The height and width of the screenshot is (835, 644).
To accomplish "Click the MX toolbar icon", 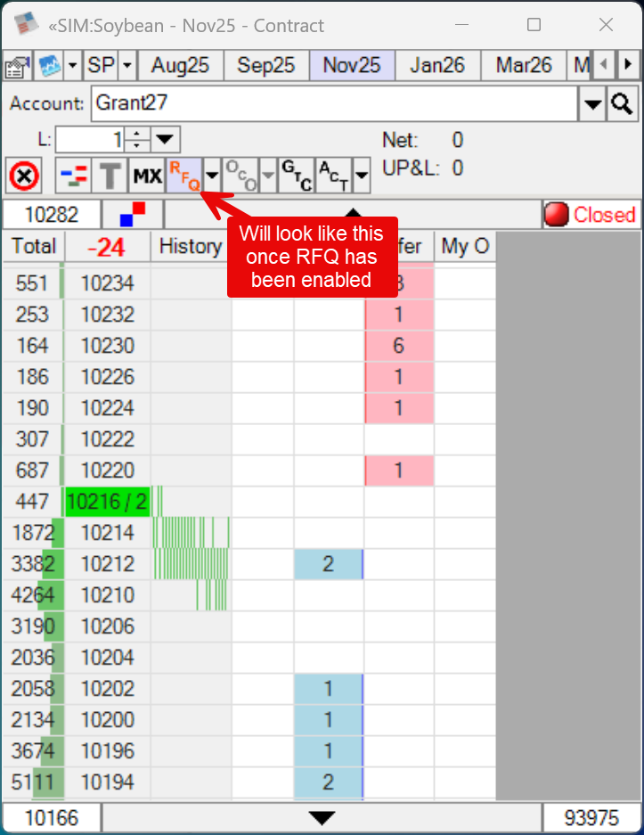I will (x=147, y=176).
